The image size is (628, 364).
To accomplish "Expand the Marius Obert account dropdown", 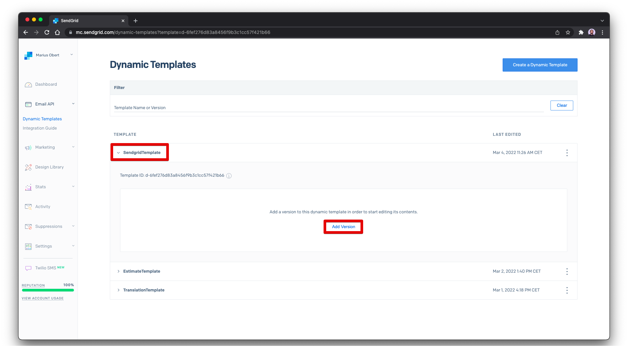I will (x=72, y=55).
